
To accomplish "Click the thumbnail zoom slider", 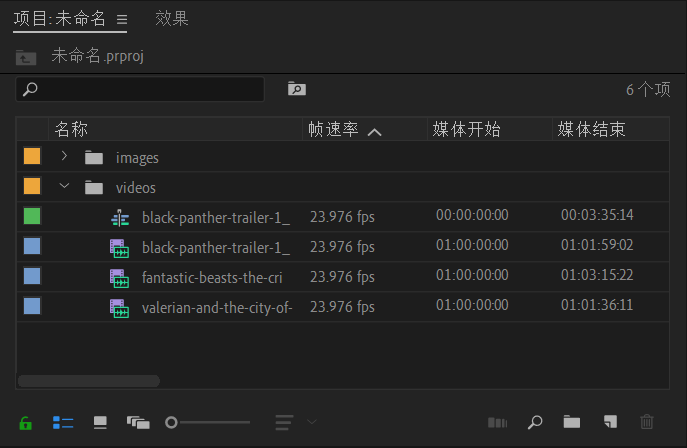I will [x=208, y=423].
